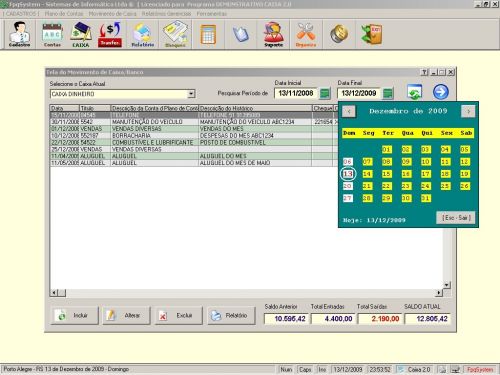Screen dimensions: 500x375
Task: Click the printer icon in status bar
Action: point(442,369)
